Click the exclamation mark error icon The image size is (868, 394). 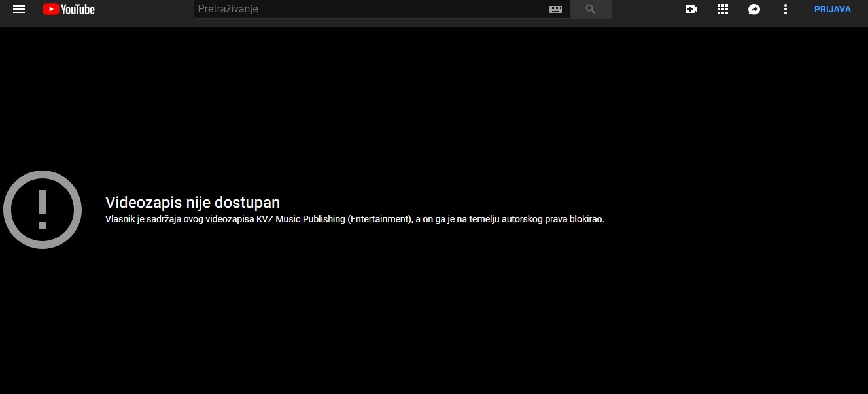(43, 210)
